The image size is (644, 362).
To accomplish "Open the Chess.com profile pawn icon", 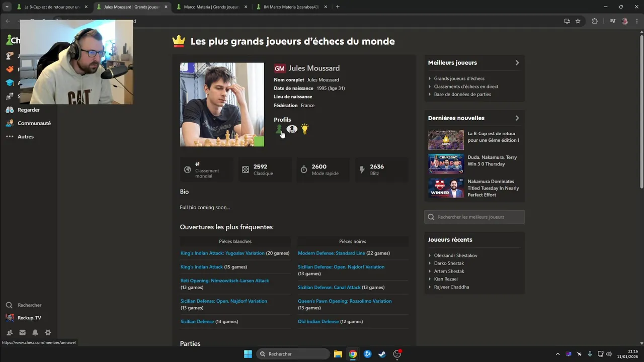I will (279, 129).
